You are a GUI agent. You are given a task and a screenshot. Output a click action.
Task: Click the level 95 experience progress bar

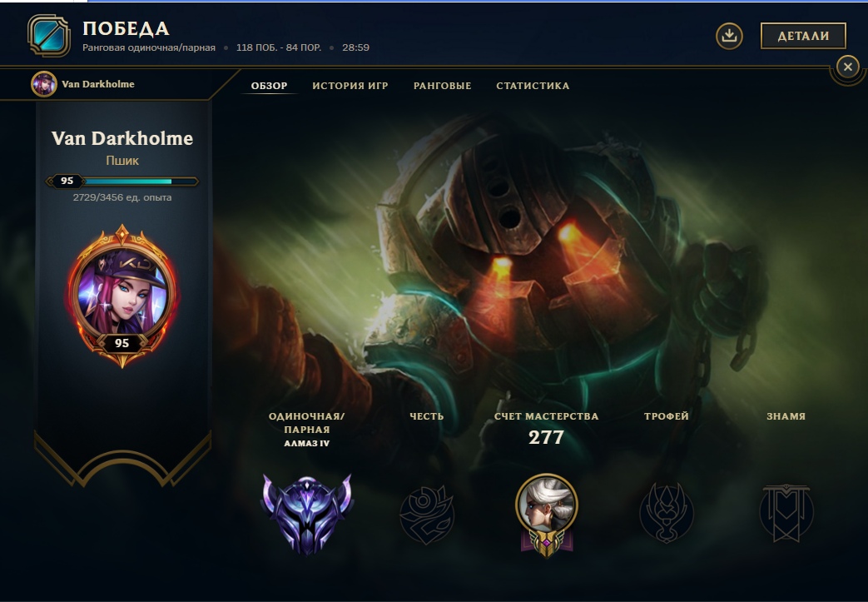pyautogui.click(x=122, y=181)
